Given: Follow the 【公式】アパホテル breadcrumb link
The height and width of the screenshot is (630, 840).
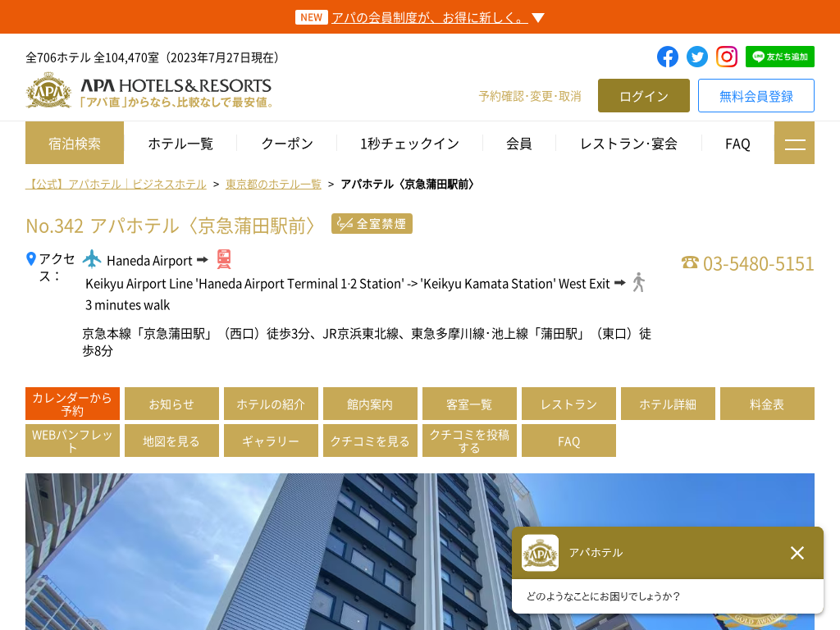Looking at the screenshot, I should pyautogui.click(x=116, y=185).
